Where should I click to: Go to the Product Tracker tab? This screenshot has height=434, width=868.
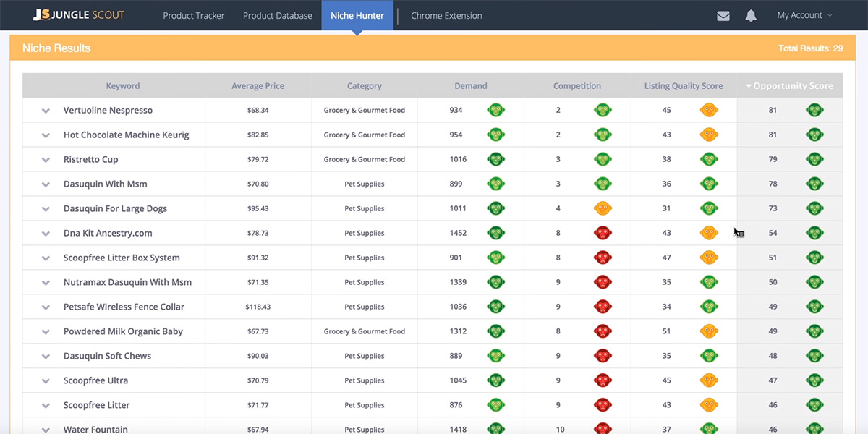pyautogui.click(x=194, y=15)
